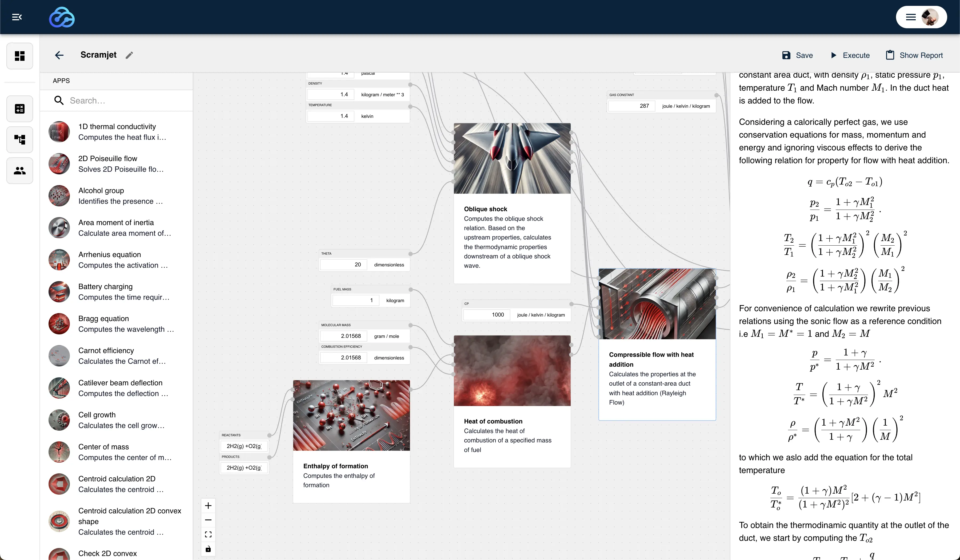960x560 pixels.
Task: Click the Enthalpy of formation node title
Action: (335, 466)
